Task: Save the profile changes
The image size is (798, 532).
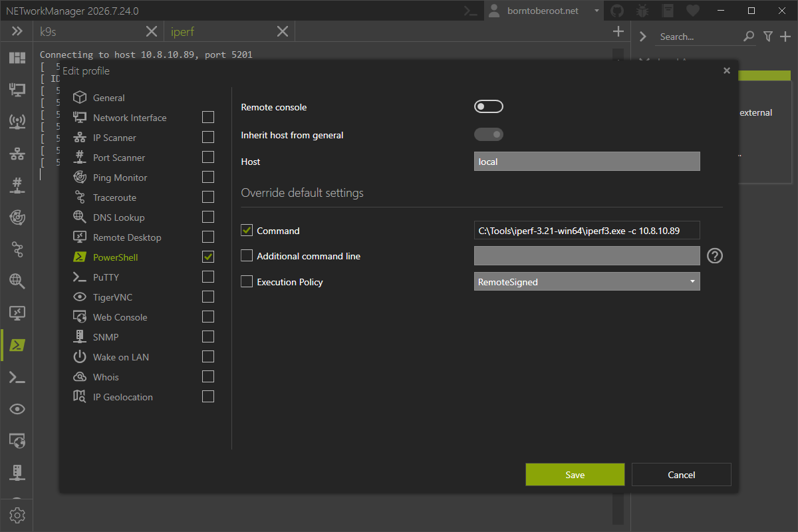Action: click(x=575, y=474)
